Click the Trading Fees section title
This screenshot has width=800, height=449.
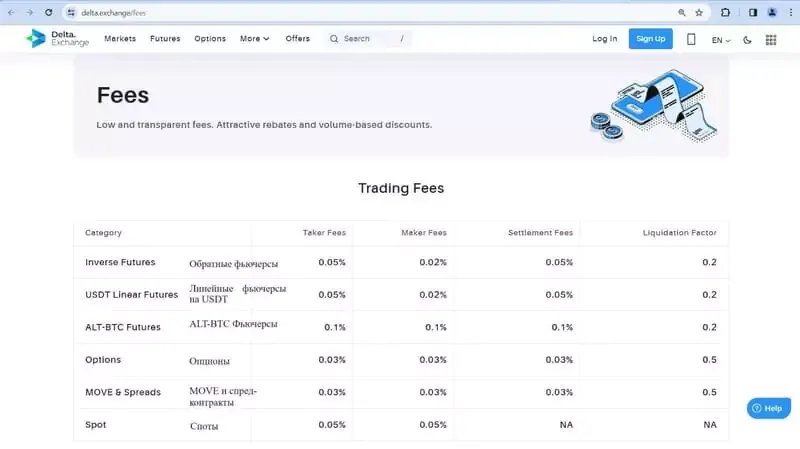(401, 188)
